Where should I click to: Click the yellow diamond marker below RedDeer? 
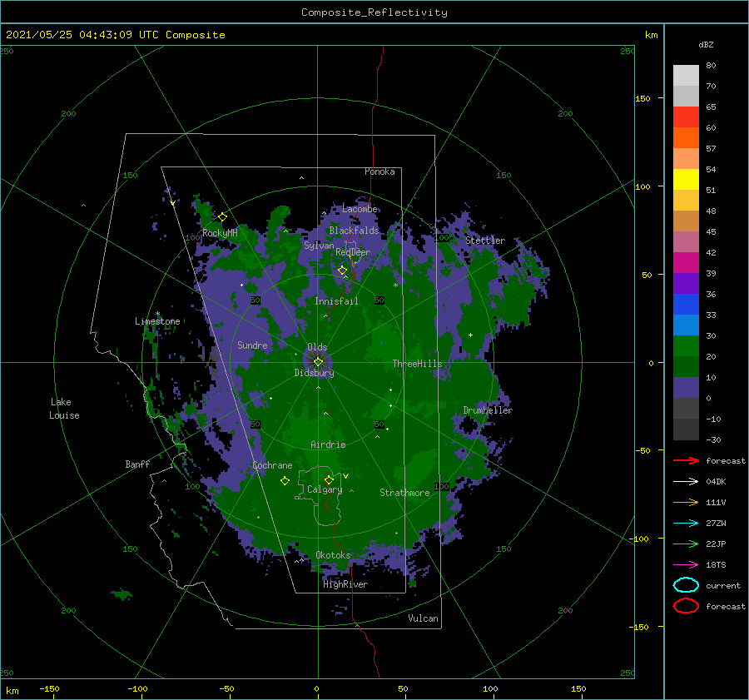tap(342, 271)
